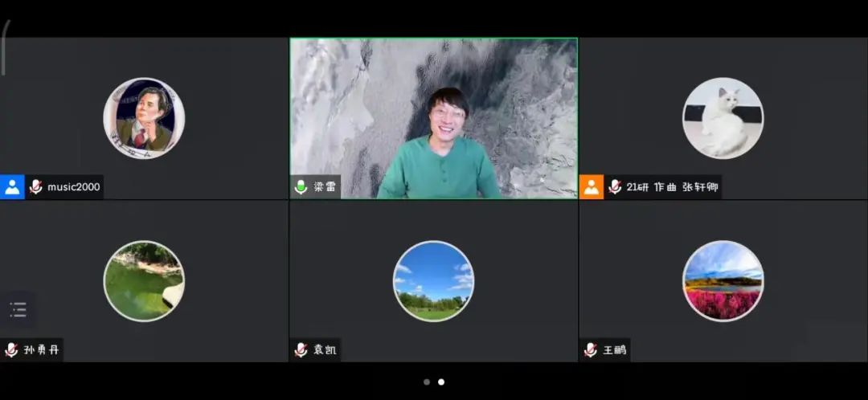Click the muted mic icon for 王鹏
868x400 pixels.
click(591, 350)
